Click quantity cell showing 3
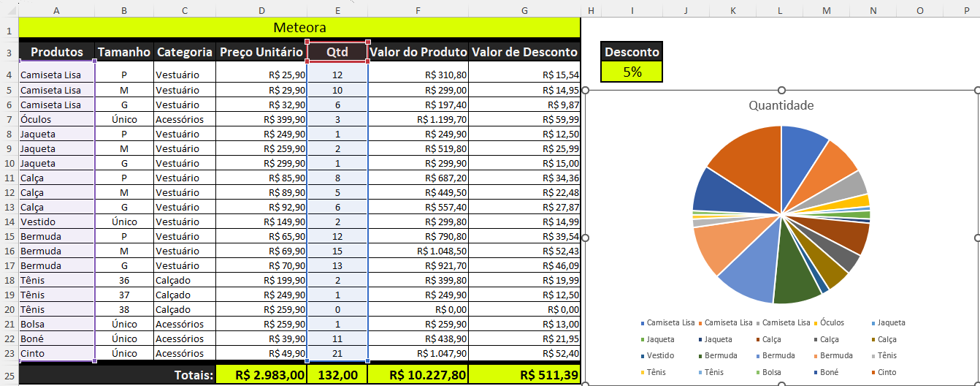 pyautogui.click(x=337, y=119)
